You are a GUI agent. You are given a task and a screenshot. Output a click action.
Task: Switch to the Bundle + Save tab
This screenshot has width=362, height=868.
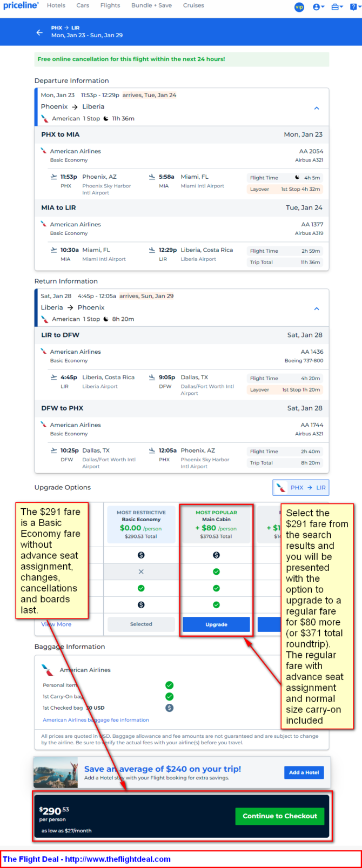[151, 5]
